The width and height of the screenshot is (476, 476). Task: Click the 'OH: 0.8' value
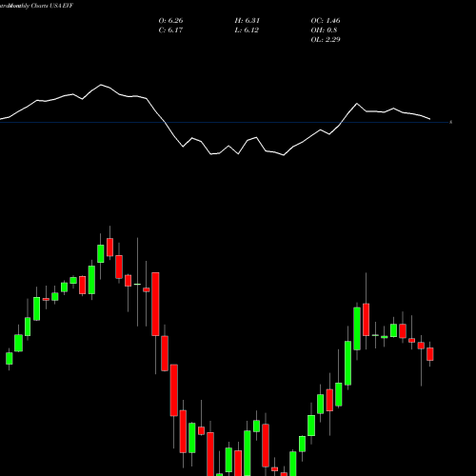(x=324, y=30)
